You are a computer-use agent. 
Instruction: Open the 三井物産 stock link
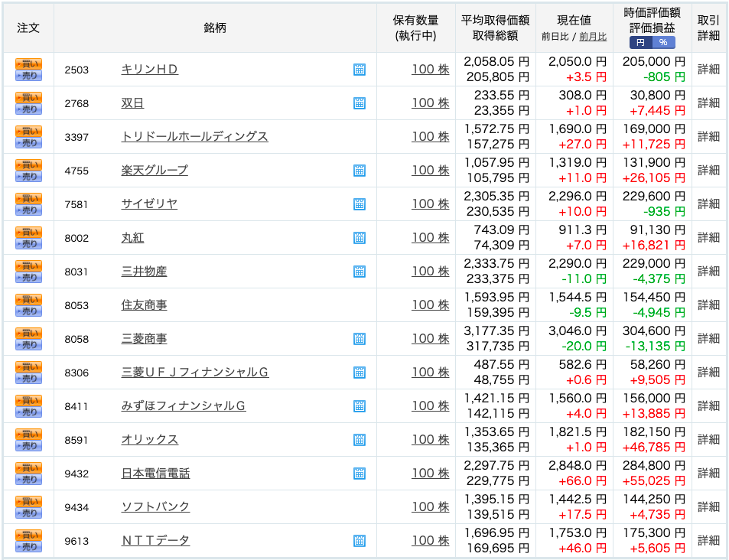[x=144, y=271]
